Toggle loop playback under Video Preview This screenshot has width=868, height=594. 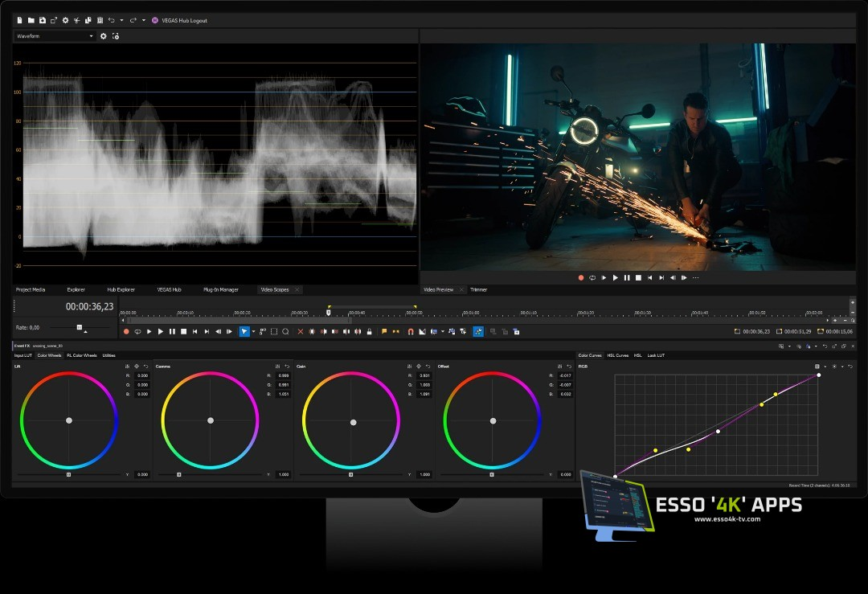point(592,277)
